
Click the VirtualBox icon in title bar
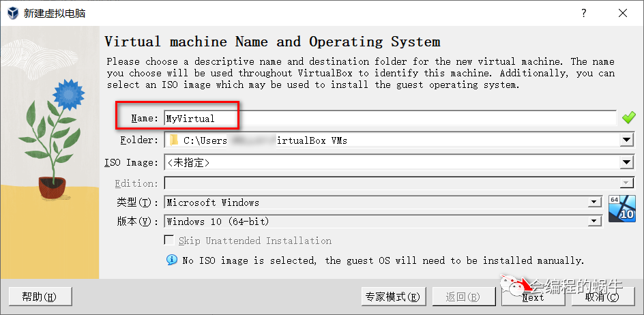[x=13, y=13]
